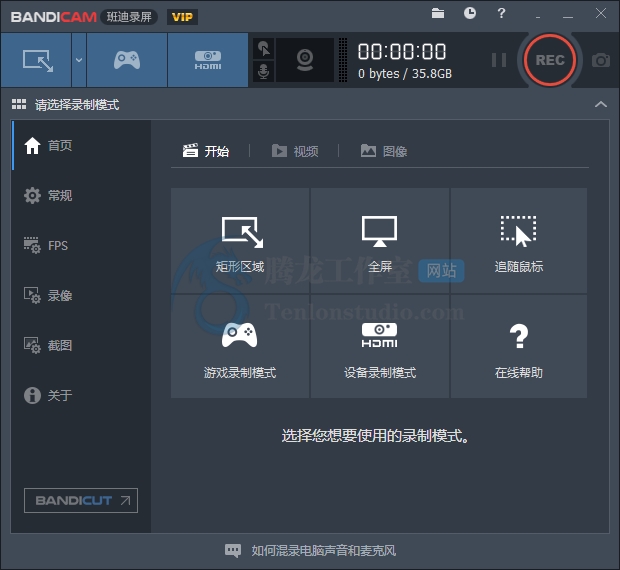Viewport: 620px width, 570px height.
Task: Open help question mark in title bar
Action: click(x=501, y=13)
